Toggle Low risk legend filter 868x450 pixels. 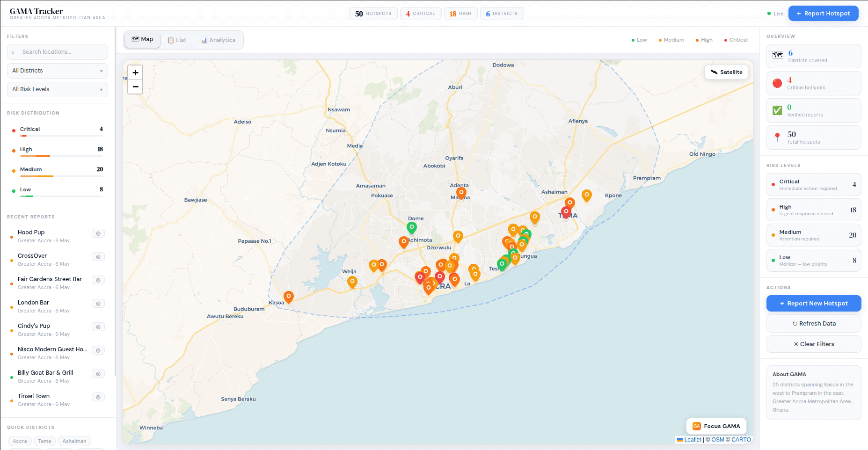tap(639, 40)
